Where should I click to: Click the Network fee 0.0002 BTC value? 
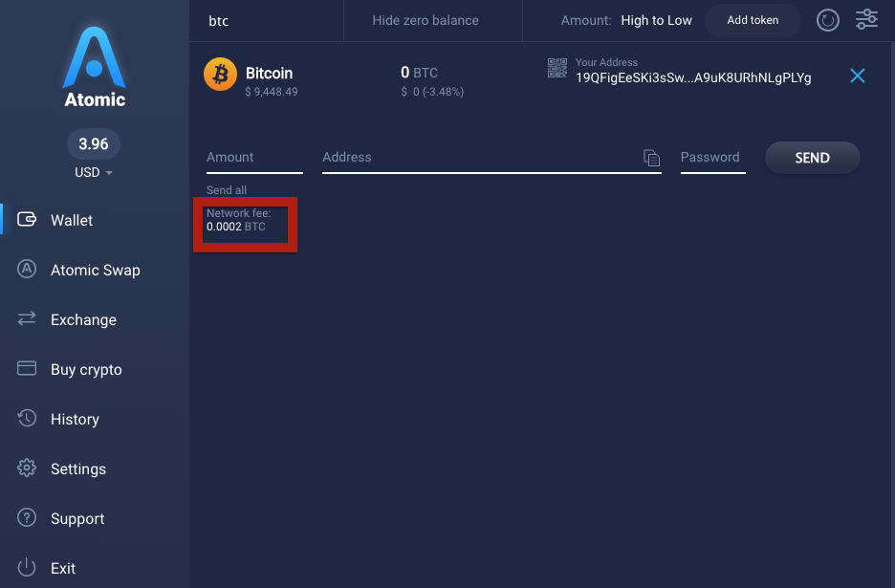point(236,227)
